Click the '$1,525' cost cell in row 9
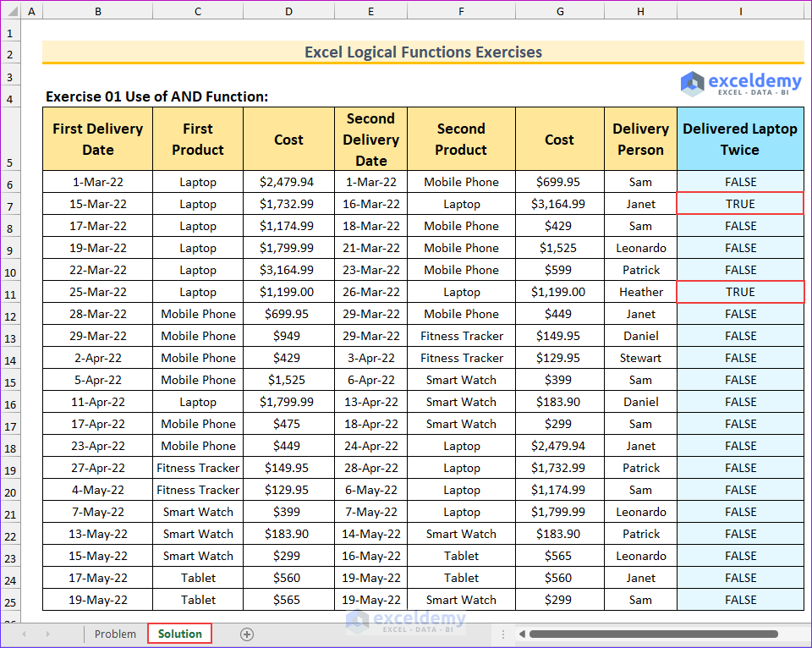The height and width of the screenshot is (648, 812). coord(560,248)
